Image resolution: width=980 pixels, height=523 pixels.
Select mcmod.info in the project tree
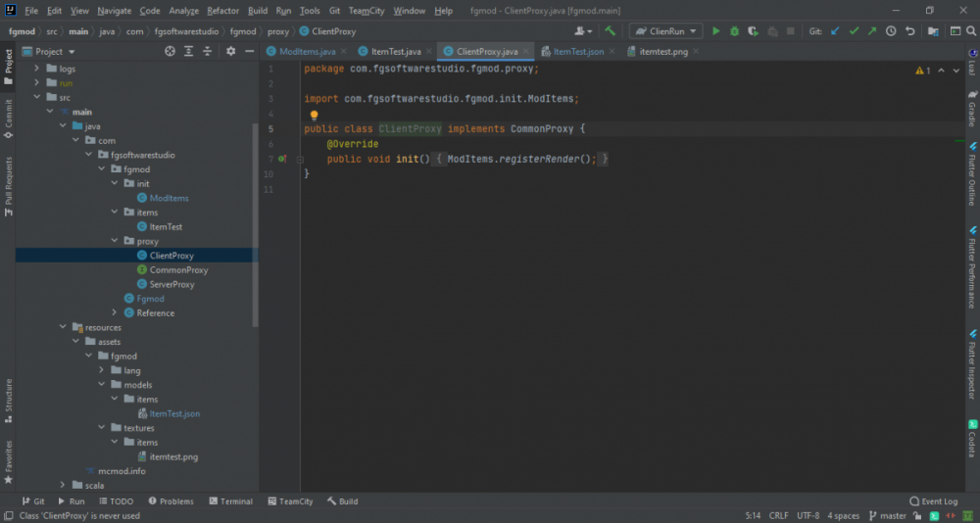[x=122, y=470]
